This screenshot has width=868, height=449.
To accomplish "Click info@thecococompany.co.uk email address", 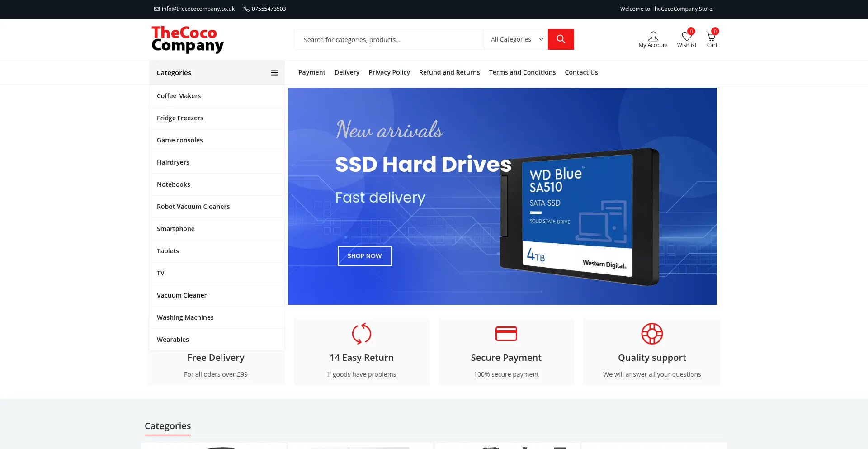I will coord(198,9).
